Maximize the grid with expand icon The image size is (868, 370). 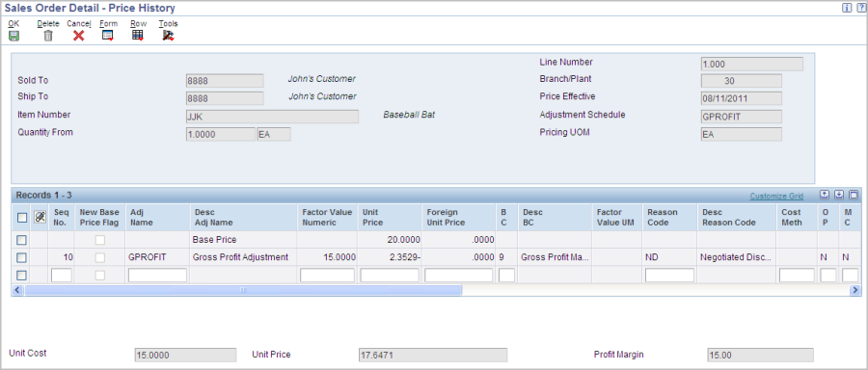pos(854,195)
